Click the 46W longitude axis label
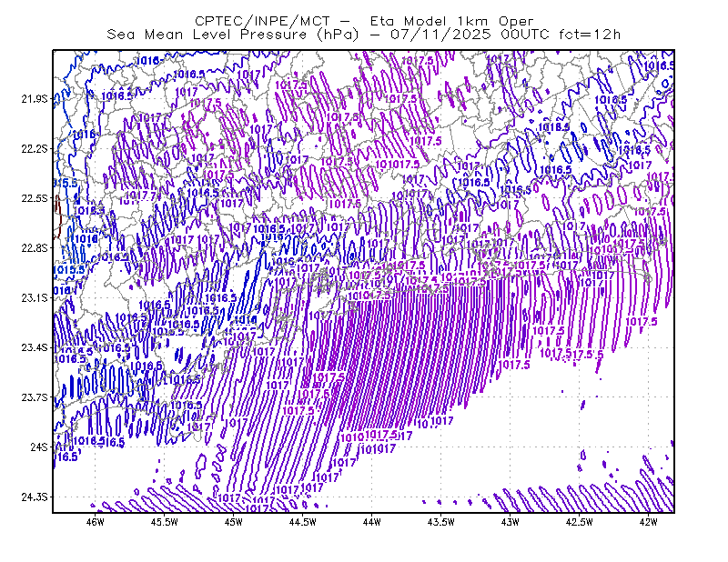 pyautogui.click(x=96, y=522)
